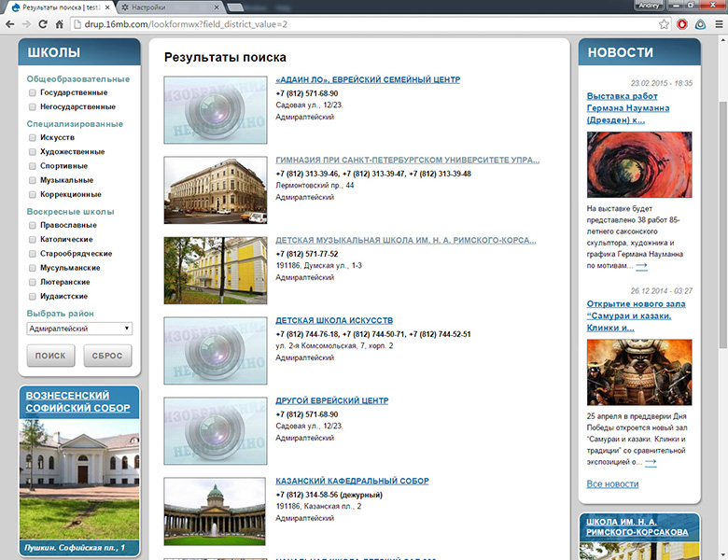Switch to the Настройки tab
This screenshot has height=560, width=728.
coord(168,7)
